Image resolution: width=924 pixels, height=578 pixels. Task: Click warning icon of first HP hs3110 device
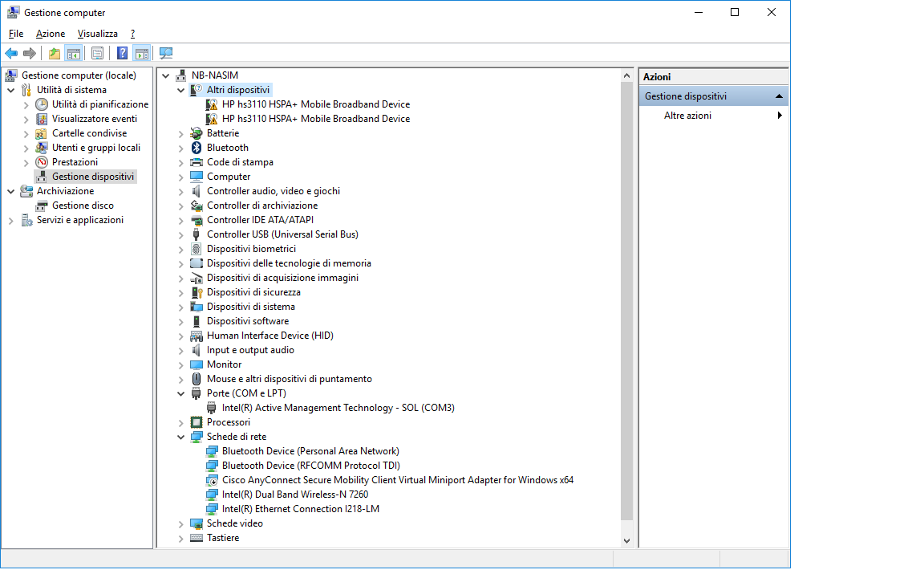point(212,104)
